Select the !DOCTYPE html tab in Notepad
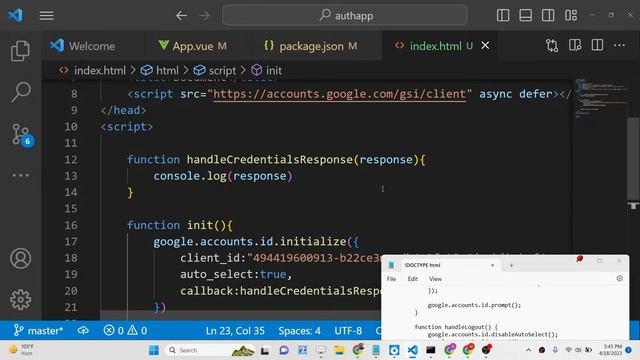Viewport: 640px width, 360px height. (443, 265)
